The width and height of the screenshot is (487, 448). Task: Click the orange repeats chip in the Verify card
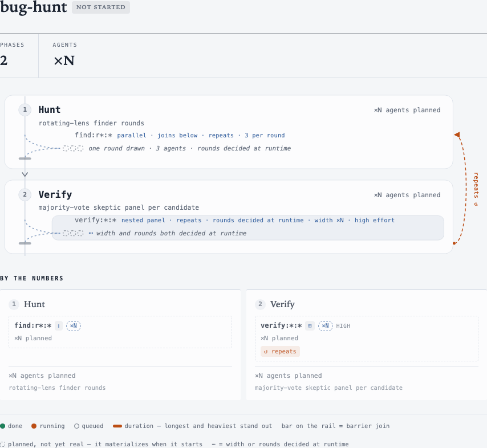click(280, 352)
